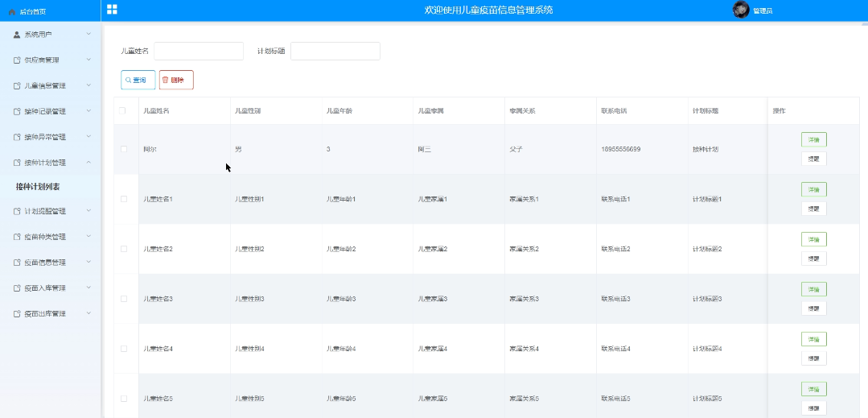The height and width of the screenshot is (418, 868).
Task: Click the 查询 search button
Action: 138,80
